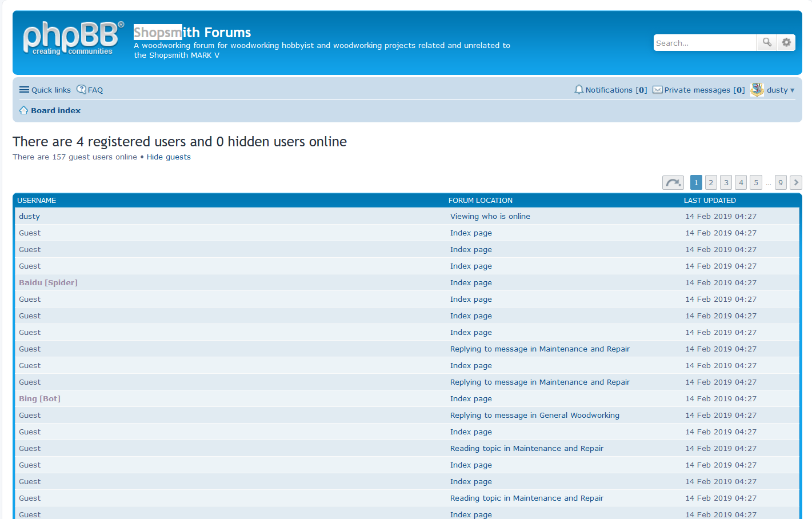
Task: Go to next page arrow
Action: pyautogui.click(x=796, y=182)
